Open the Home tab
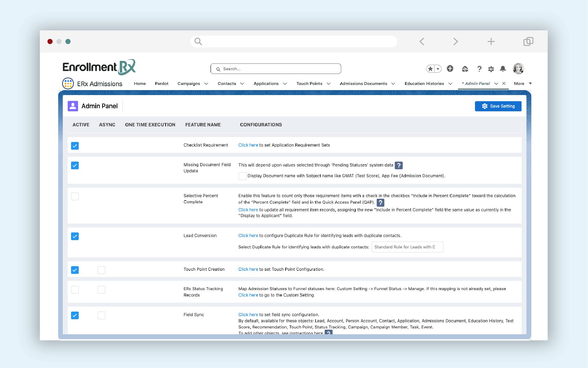Screen dimensions: 588x368 (140, 83)
